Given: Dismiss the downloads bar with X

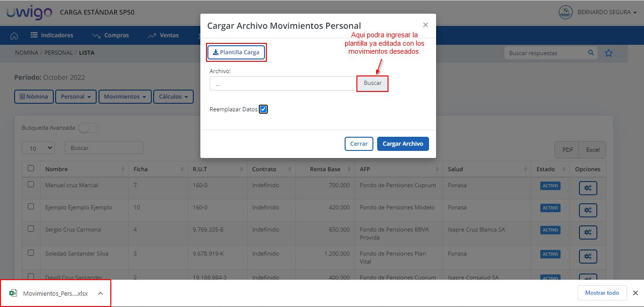Looking at the screenshot, I should click(x=635, y=293).
